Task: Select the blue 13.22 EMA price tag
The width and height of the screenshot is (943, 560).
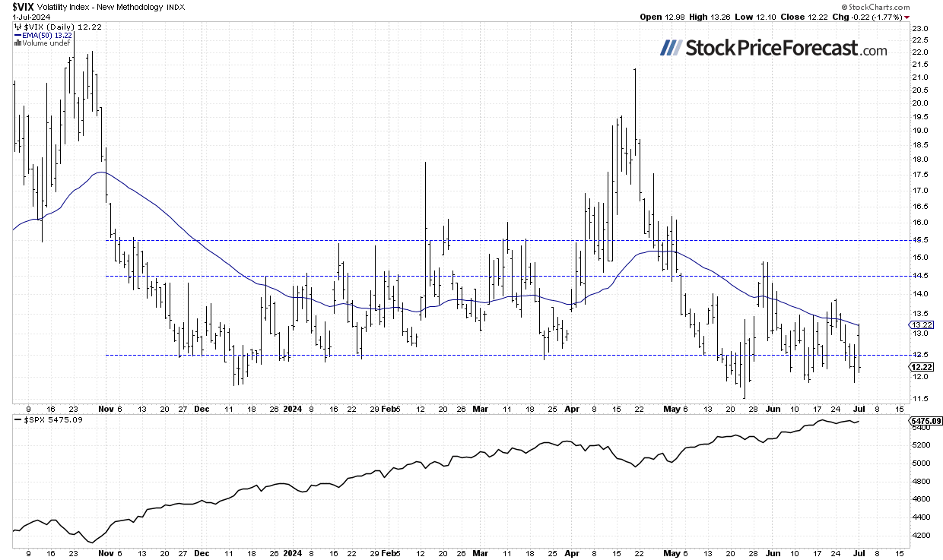Action: 921,324
